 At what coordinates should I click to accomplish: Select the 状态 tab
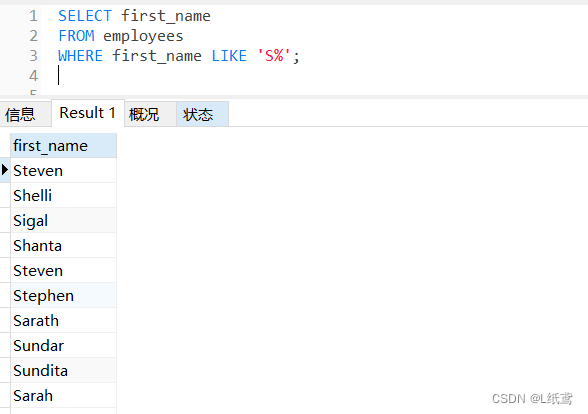click(x=202, y=114)
